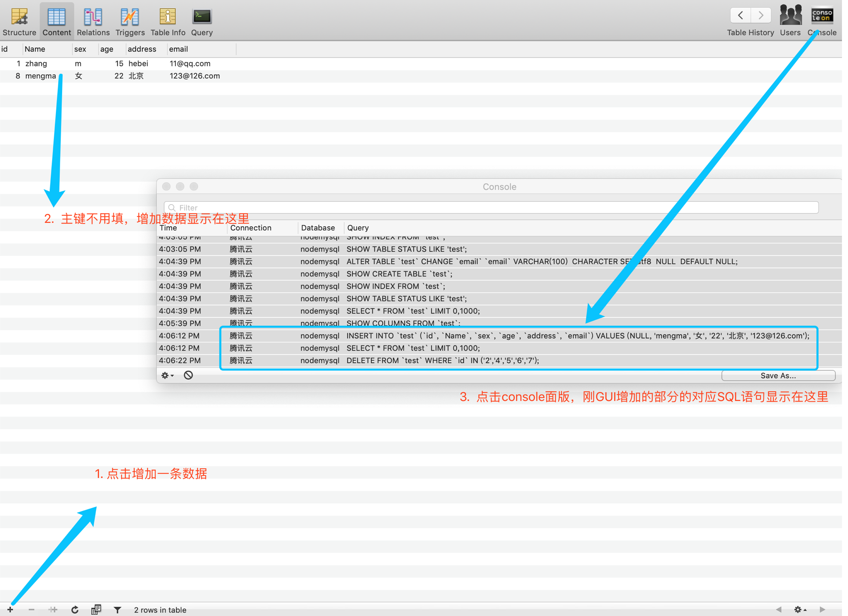The image size is (848, 616).
Task: Duplicate the selected row
Action: (53, 610)
